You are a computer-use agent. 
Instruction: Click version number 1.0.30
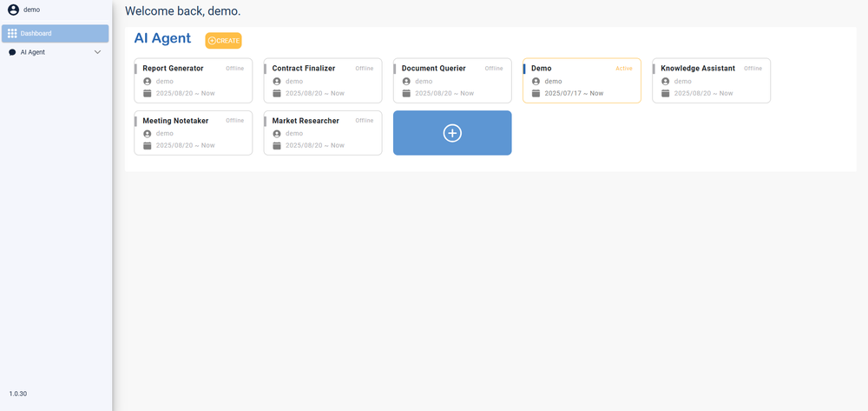point(17,394)
